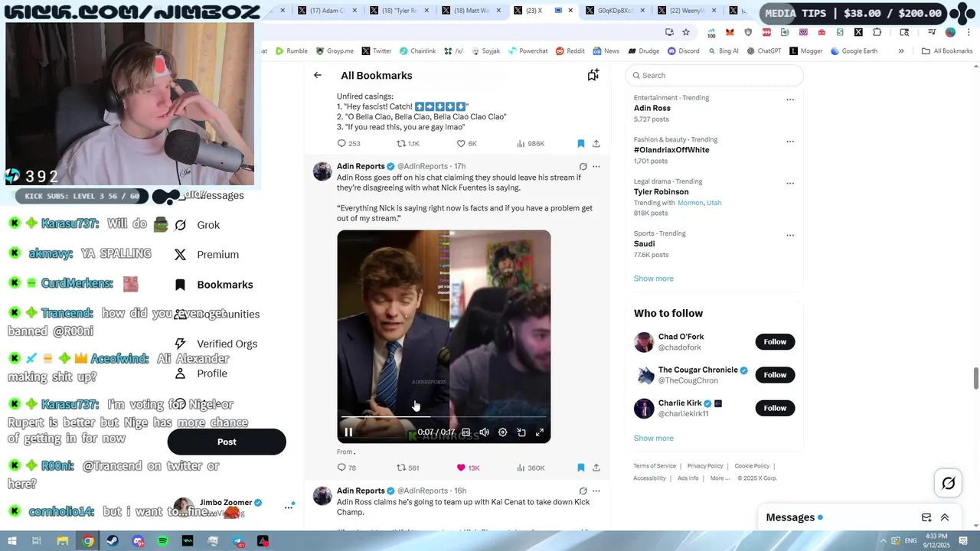The height and width of the screenshot is (551, 980).
Task: Open Grok icon on the 17h Adin Reports post
Action: pos(583,166)
